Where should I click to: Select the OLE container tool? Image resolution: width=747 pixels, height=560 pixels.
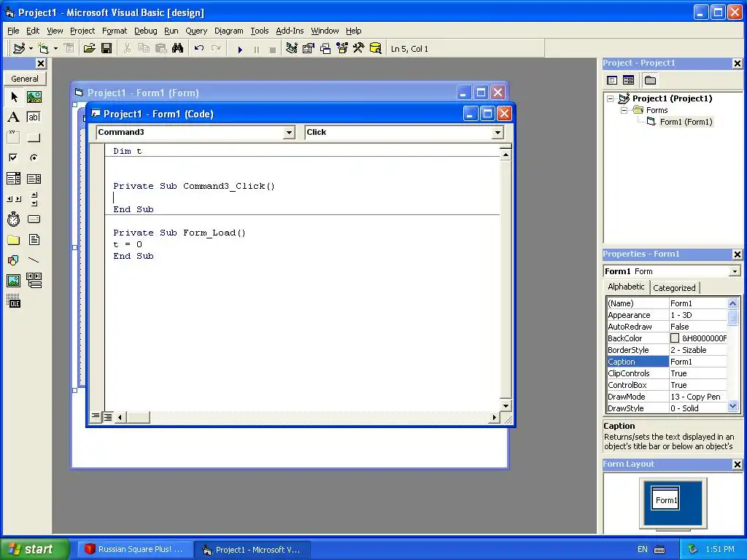point(14,301)
